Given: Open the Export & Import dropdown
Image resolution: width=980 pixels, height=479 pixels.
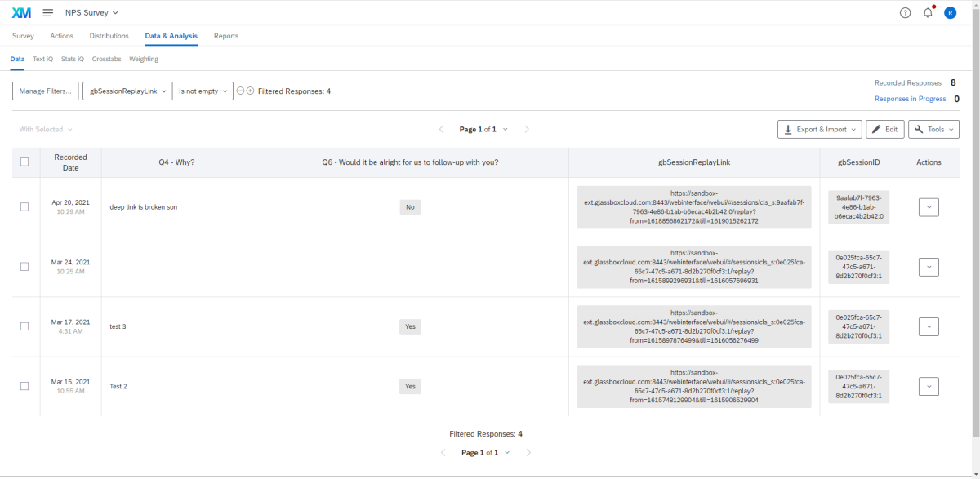Looking at the screenshot, I should click(x=819, y=129).
